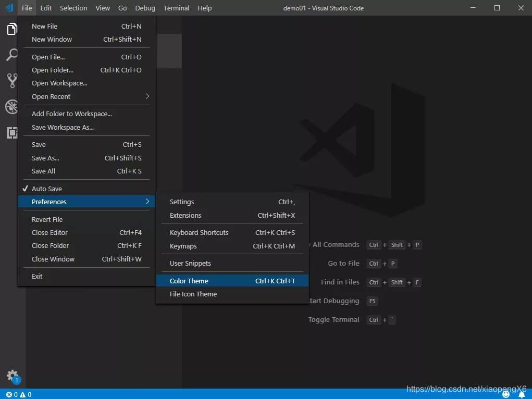Click the warnings count in status bar
The width and height of the screenshot is (532, 399).
click(26, 395)
